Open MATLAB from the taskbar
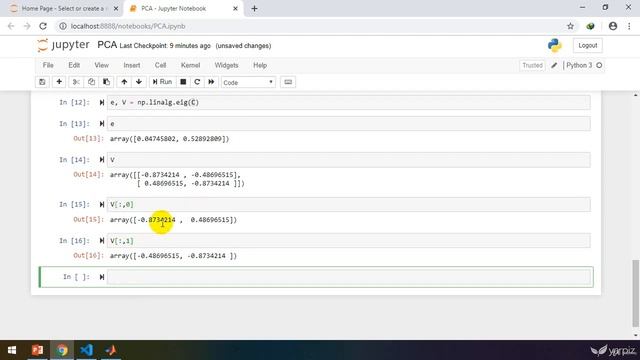 pyautogui.click(x=111, y=350)
